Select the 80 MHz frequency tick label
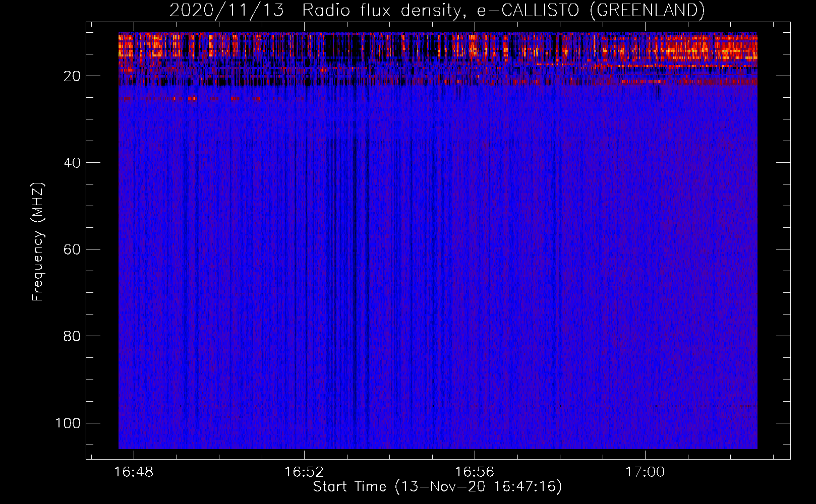The height and width of the screenshot is (504, 816). click(72, 336)
